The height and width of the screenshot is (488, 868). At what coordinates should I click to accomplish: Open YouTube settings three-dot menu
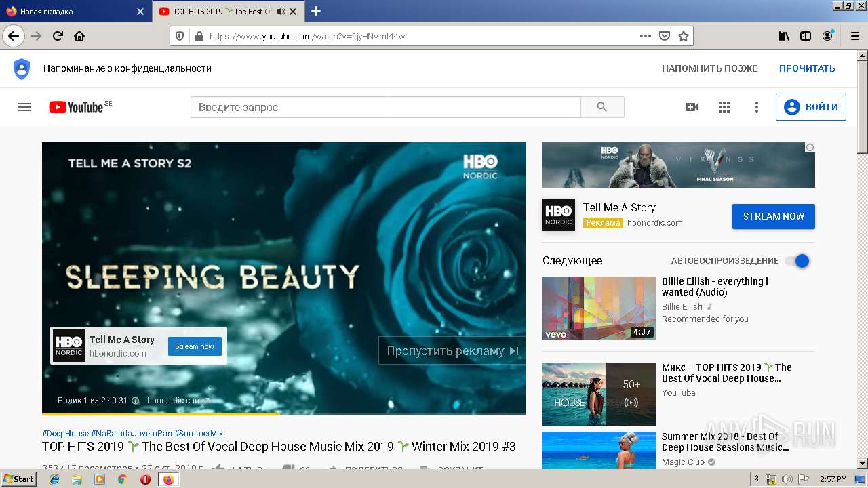[757, 107]
